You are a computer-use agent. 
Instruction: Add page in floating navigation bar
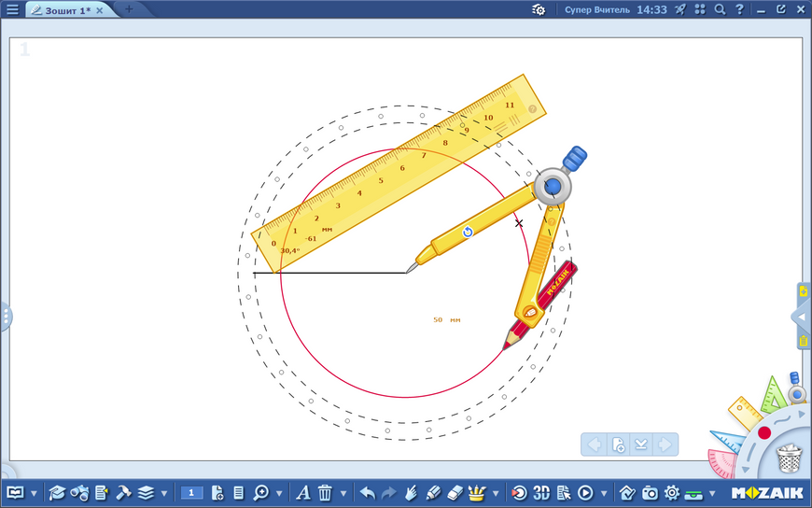618,444
